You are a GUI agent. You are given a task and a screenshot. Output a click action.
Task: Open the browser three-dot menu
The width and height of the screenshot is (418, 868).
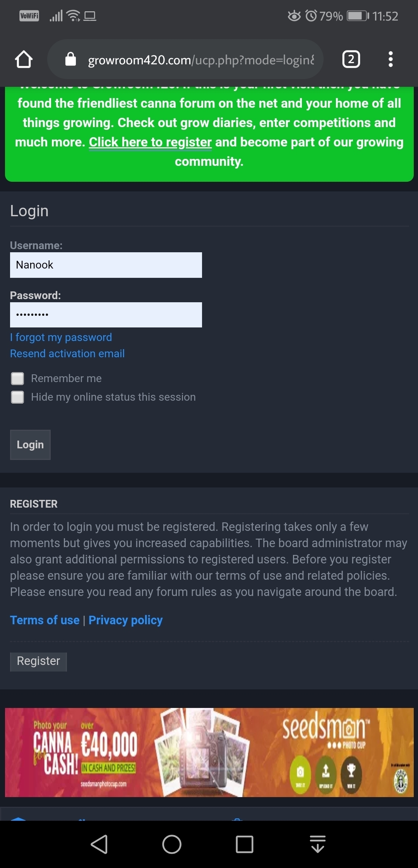(x=391, y=60)
